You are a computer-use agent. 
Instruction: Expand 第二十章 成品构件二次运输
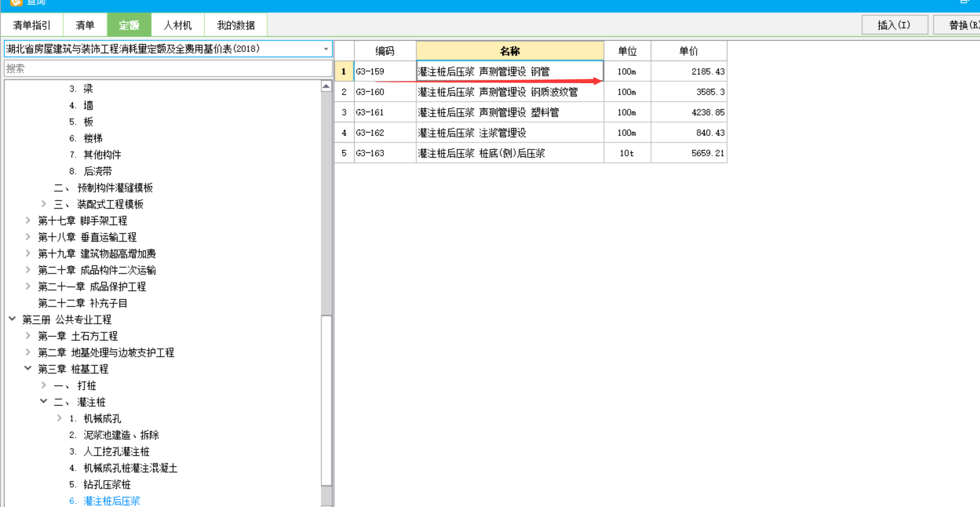28,270
